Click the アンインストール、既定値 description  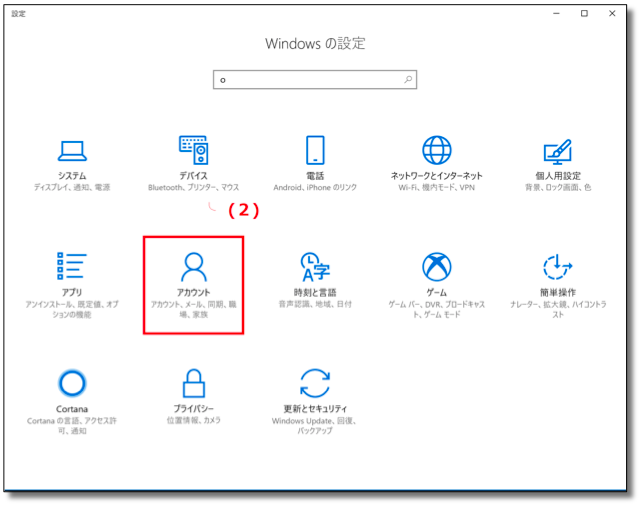pyautogui.click(x=72, y=309)
